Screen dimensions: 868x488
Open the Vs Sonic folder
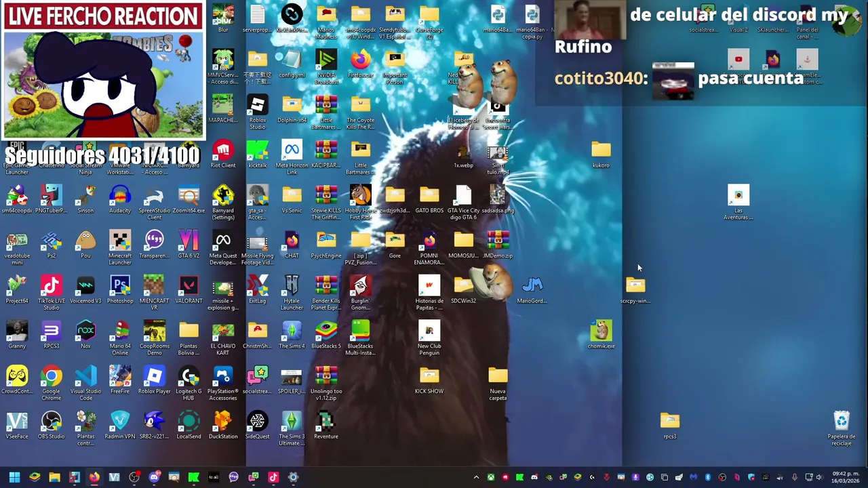click(292, 201)
